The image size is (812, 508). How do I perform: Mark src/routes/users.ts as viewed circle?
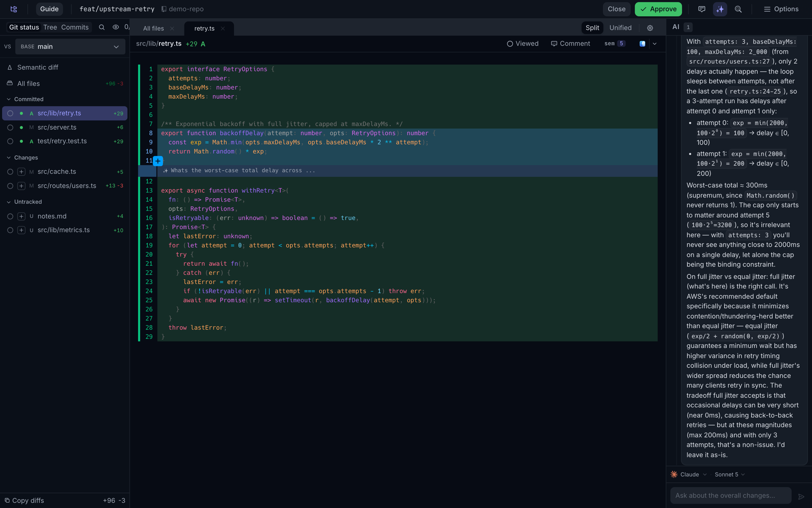point(10,186)
